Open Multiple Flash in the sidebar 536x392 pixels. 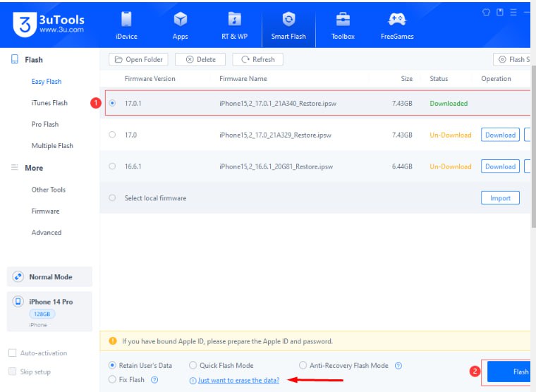coord(52,146)
